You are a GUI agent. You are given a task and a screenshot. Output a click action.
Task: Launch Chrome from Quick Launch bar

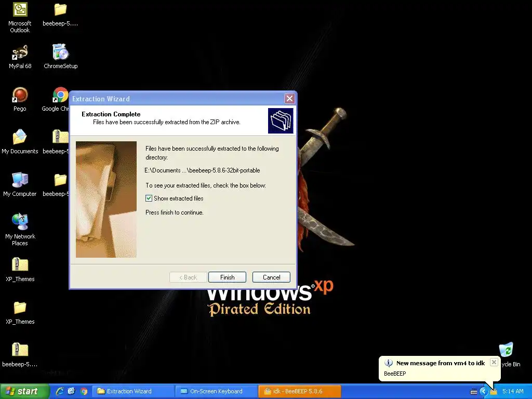[x=84, y=391]
